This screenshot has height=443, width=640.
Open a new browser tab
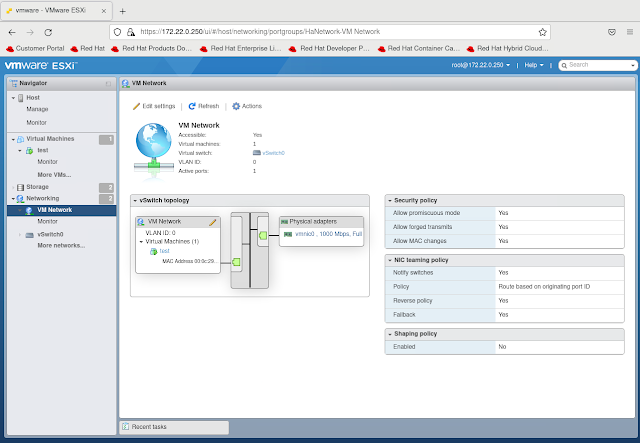click(x=122, y=11)
